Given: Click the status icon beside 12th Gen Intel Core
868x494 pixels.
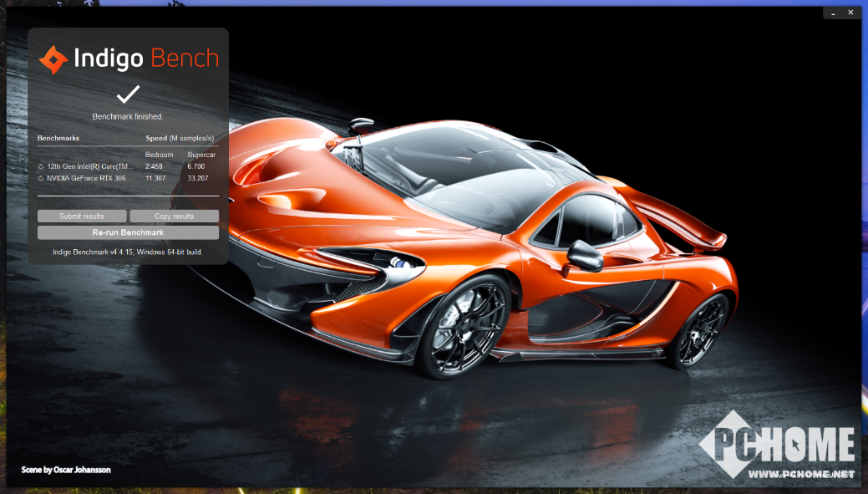Looking at the screenshot, I should tap(41, 166).
